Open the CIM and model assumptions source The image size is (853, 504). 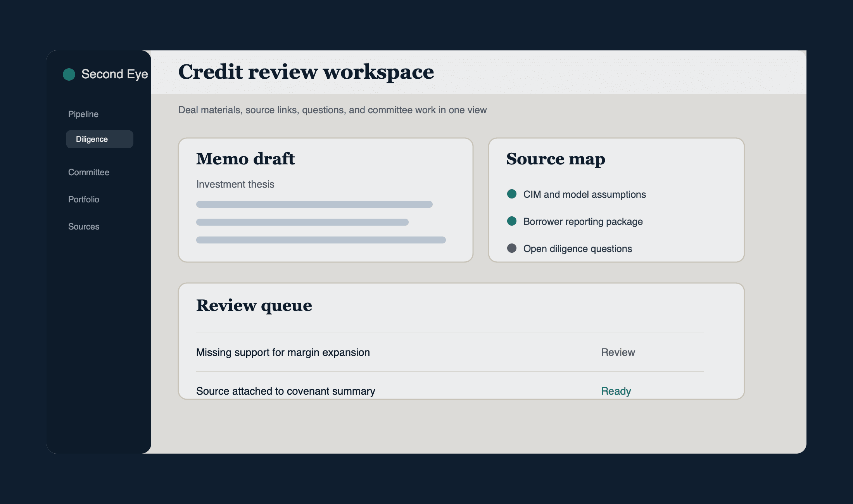pyautogui.click(x=584, y=194)
